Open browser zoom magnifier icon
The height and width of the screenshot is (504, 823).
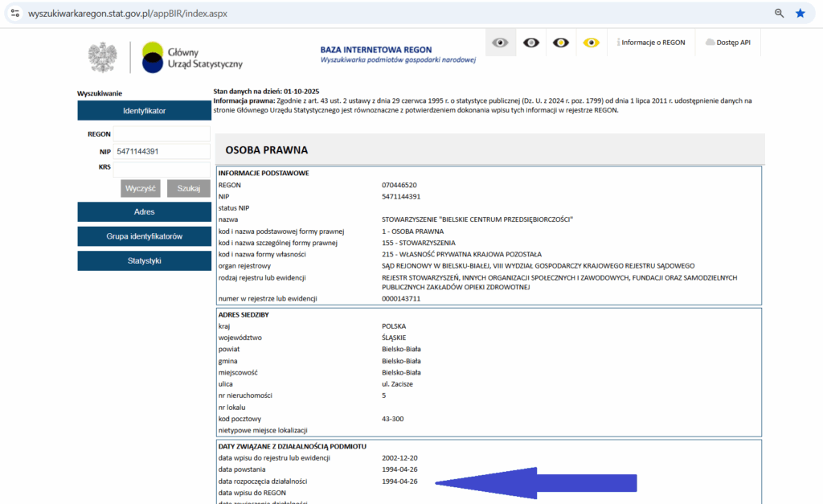click(x=779, y=13)
